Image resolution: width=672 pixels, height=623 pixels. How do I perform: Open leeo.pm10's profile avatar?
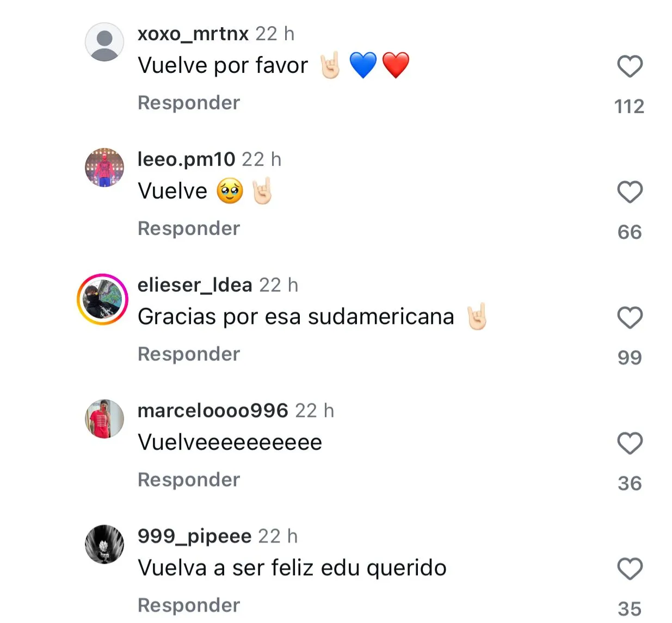(x=104, y=168)
